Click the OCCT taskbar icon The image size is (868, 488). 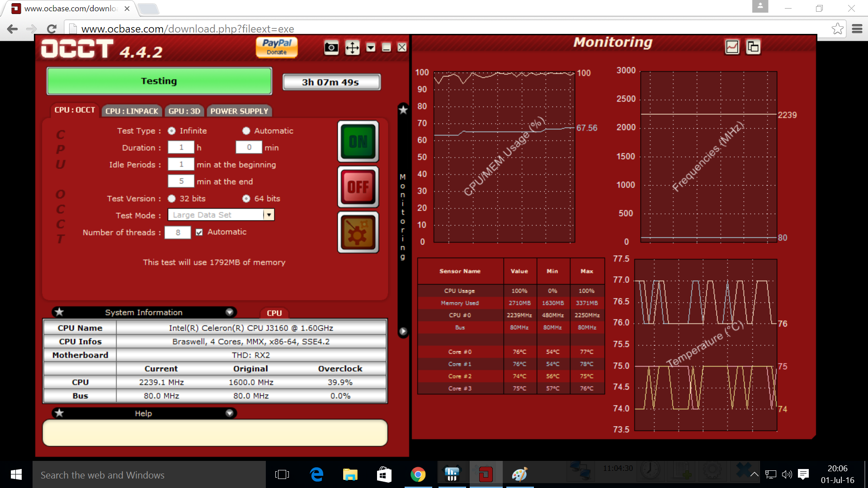tap(486, 474)
